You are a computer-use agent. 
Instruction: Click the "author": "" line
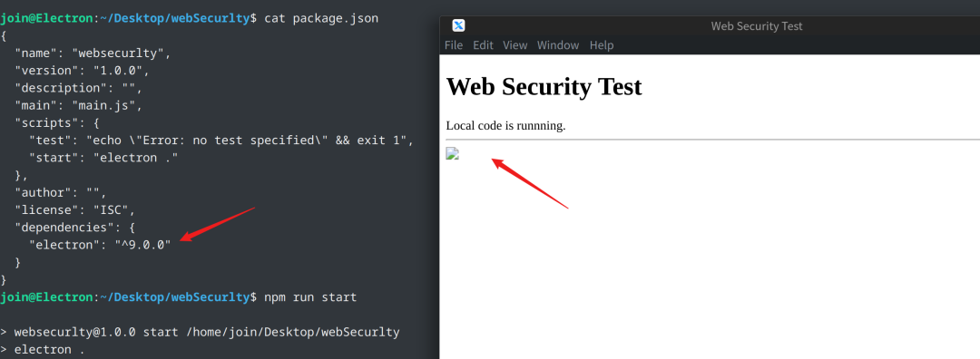pos(61,192)
